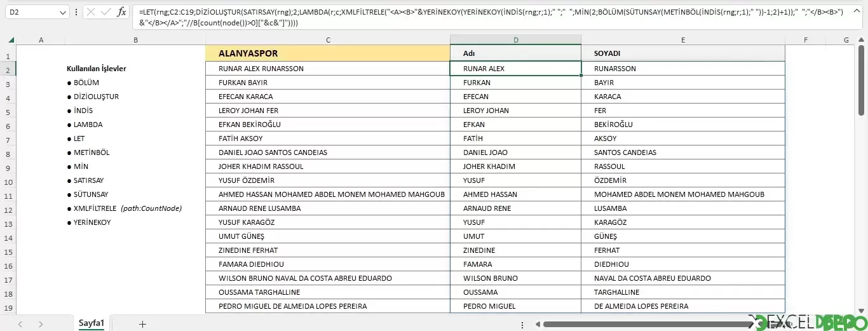
Task: Select the row 1 header
Action: 8,57
